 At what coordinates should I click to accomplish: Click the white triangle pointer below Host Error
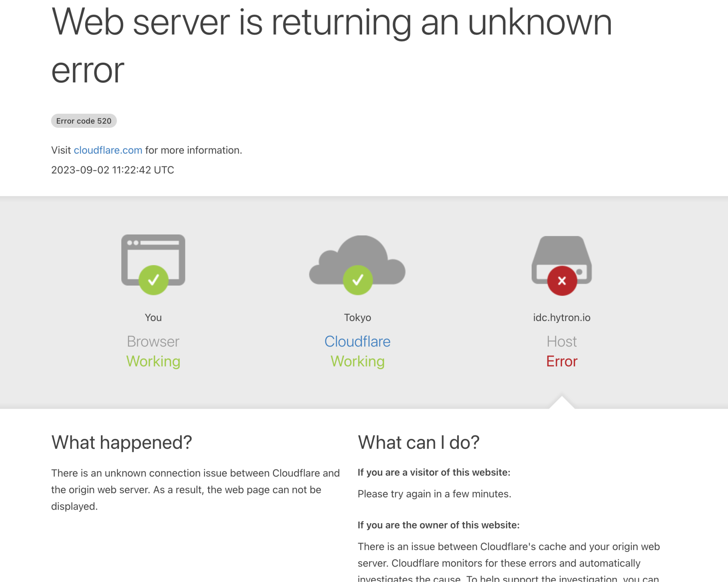[562, 402]
